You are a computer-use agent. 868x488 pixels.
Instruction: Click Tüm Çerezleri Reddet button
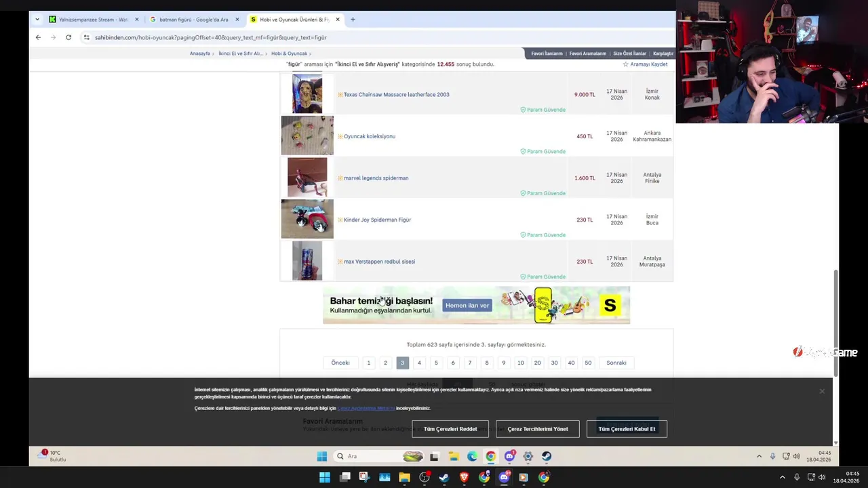[450, 429]
